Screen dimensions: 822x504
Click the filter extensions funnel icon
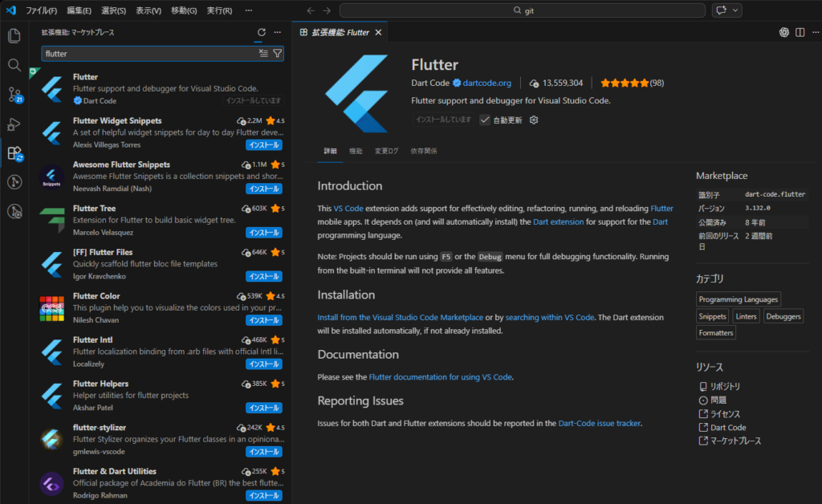click(278, 54)
